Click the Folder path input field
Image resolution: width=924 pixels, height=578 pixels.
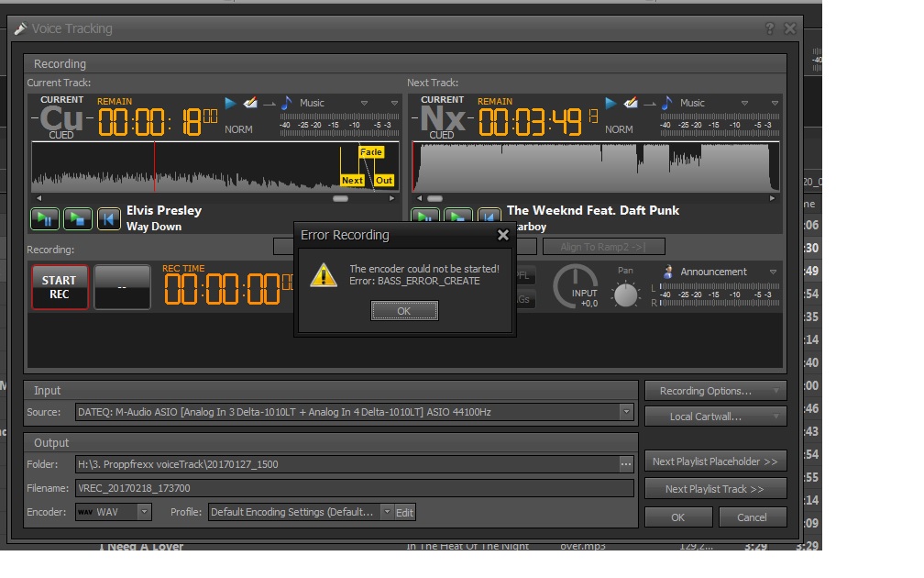[x=346, y=465]
